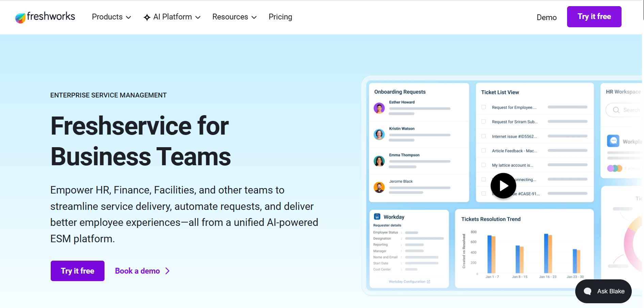Click the Ask Blake chat bubble icon
This screenshot has height=308, width=644.
[x=587, y=291]
